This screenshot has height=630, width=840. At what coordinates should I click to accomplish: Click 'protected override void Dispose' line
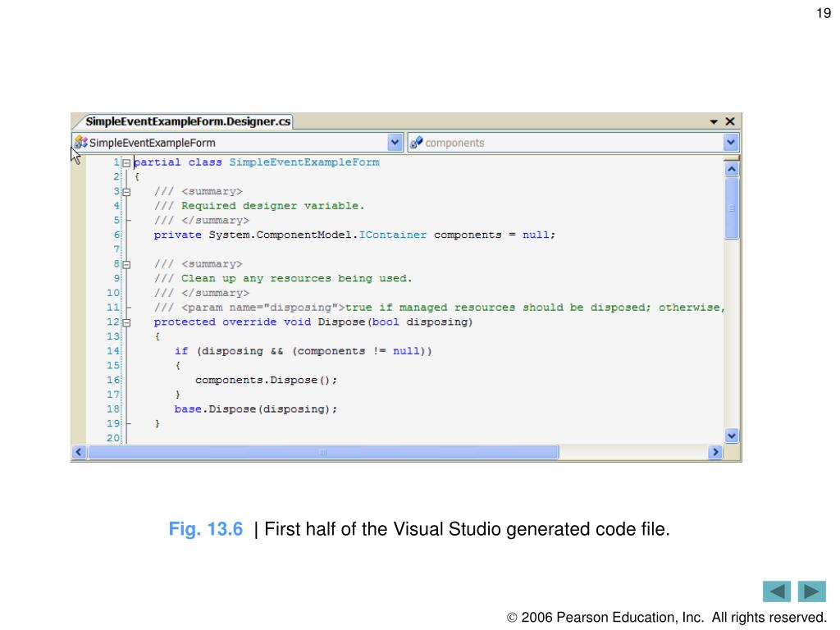[x=313, y=322]
